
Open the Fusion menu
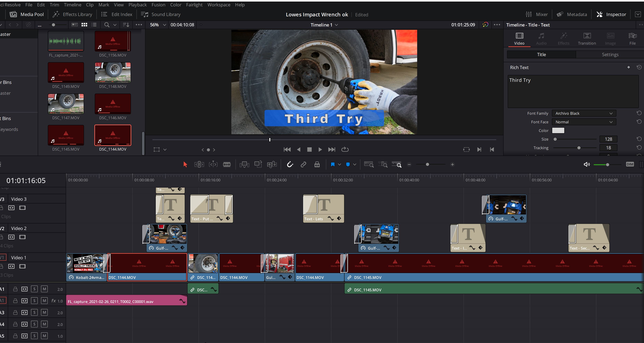(158, 5)
